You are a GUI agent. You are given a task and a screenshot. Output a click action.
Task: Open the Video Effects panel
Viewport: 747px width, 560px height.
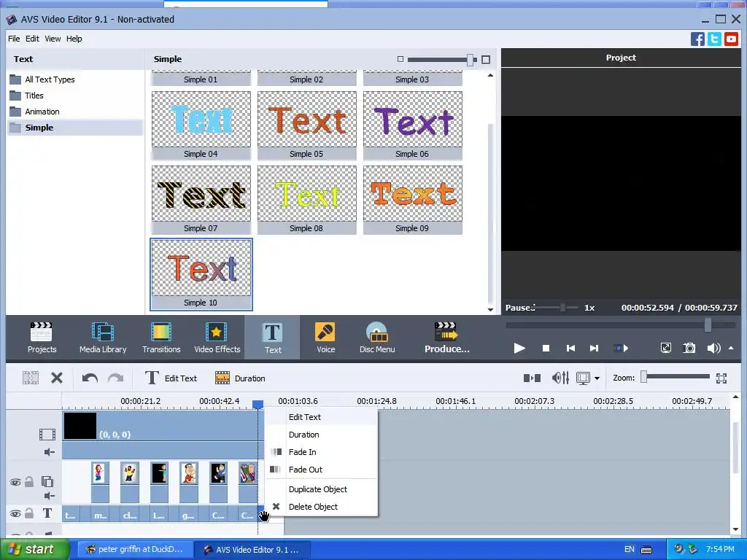[x=217, y=338]
